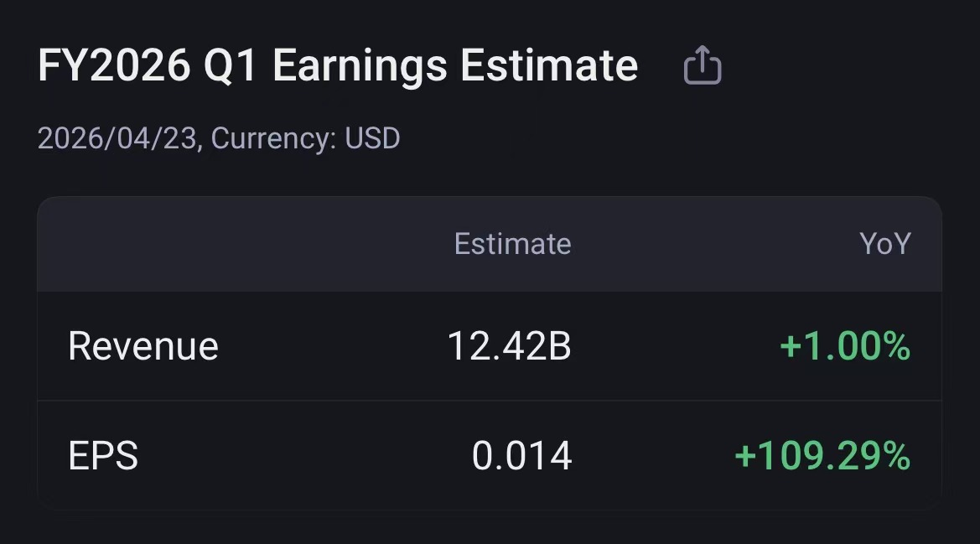The height and width of the screenshot is (544, 980).
Task: Select the FY2026 Q1 Earnings Estimate heading
Action: [x=338, y=66]
